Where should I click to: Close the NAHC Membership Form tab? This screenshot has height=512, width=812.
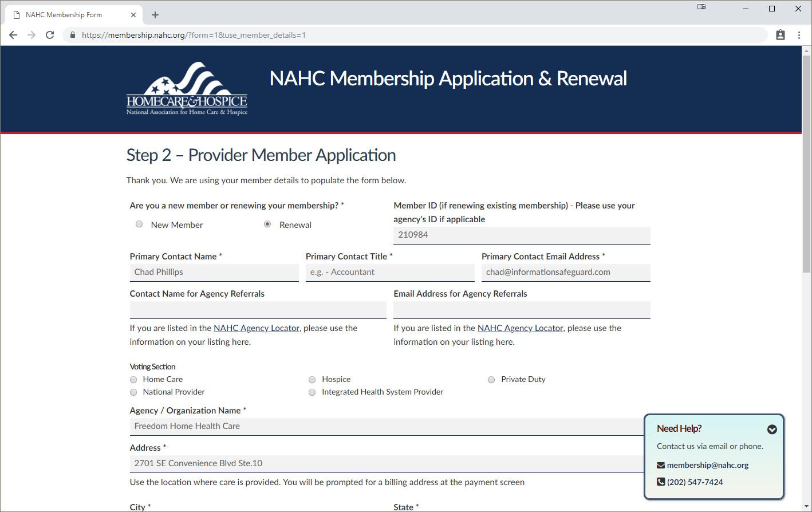[133, 15]
